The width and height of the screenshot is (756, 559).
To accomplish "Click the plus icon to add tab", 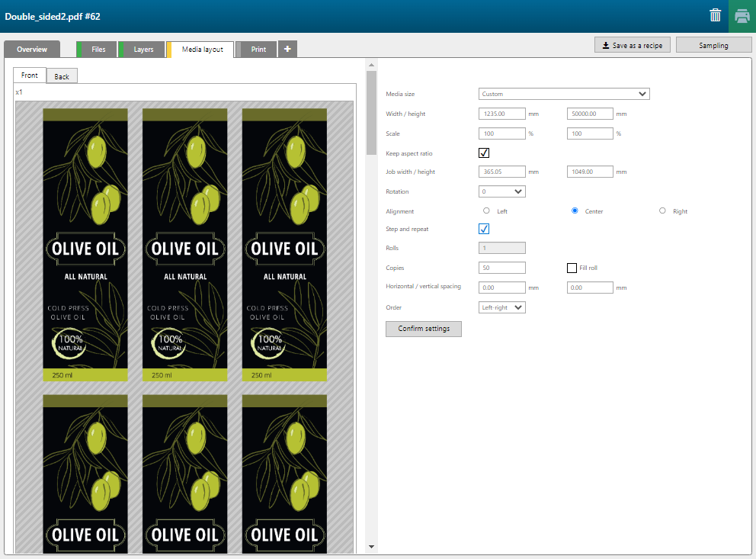I will (287, 49).
